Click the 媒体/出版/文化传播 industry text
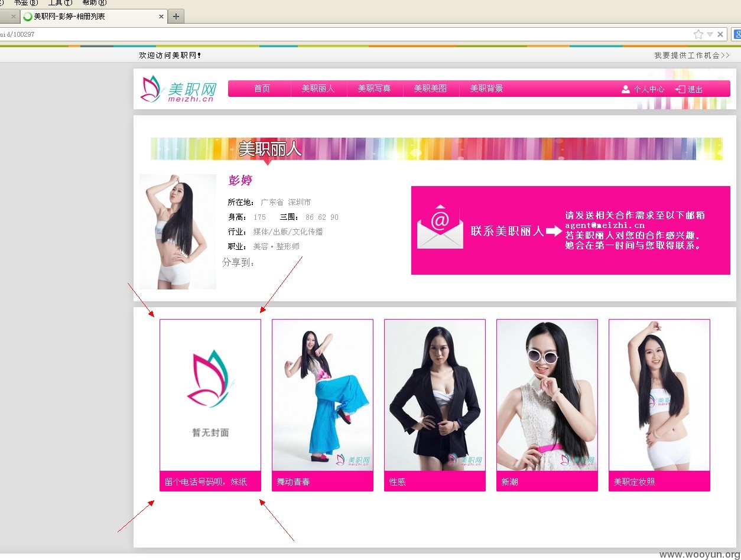 pos(288,232)
